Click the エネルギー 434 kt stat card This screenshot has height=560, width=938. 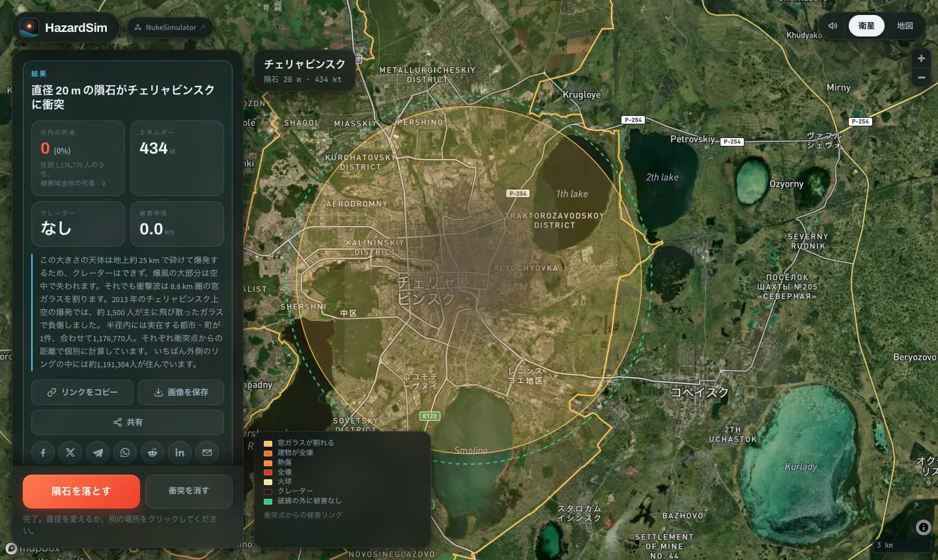[x=177, y=158]
